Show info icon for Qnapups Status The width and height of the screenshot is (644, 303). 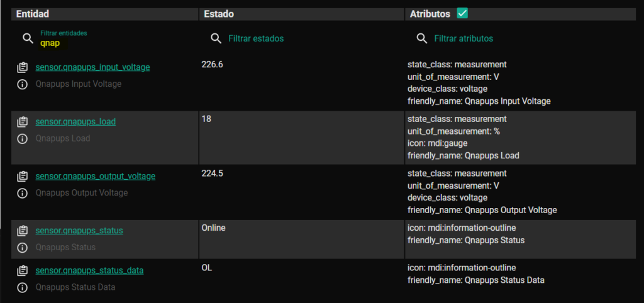tap(22, 248)
